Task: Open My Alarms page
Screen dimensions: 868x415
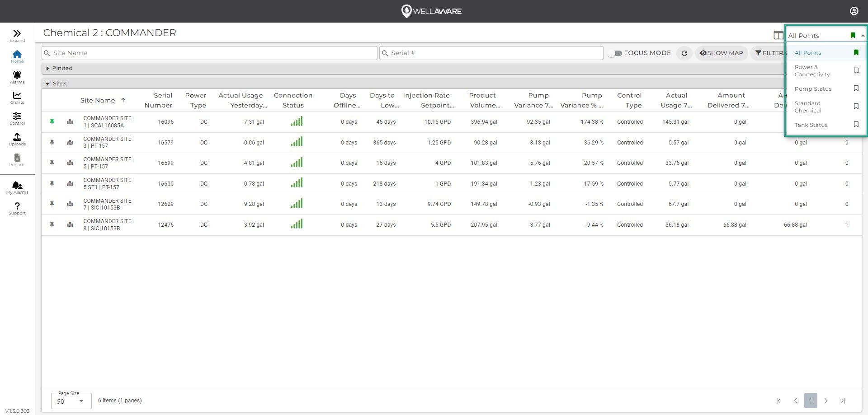Action: [17, 187]
